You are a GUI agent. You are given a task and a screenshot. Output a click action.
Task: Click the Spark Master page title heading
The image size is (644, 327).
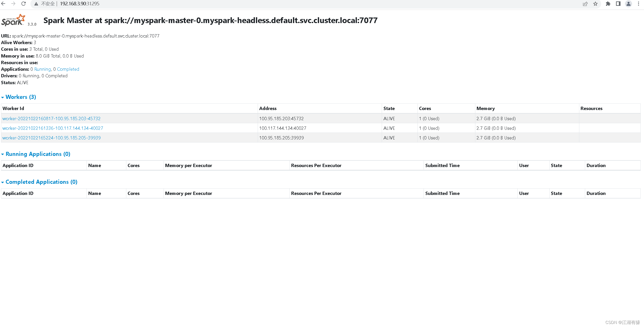211,20
